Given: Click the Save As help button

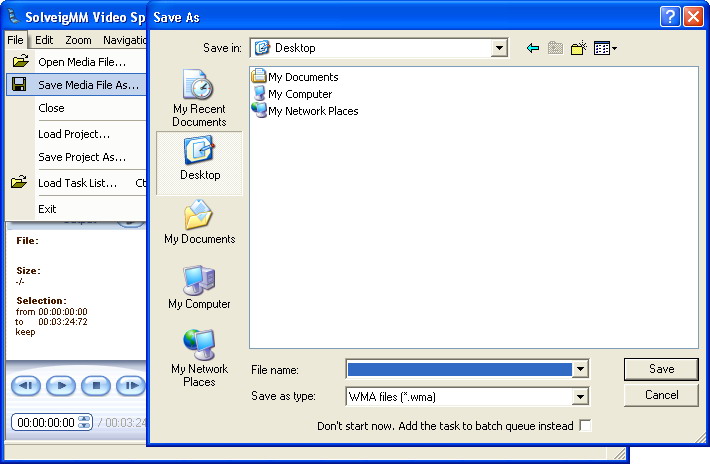Looking at the screenshot, I should (670, 17).
